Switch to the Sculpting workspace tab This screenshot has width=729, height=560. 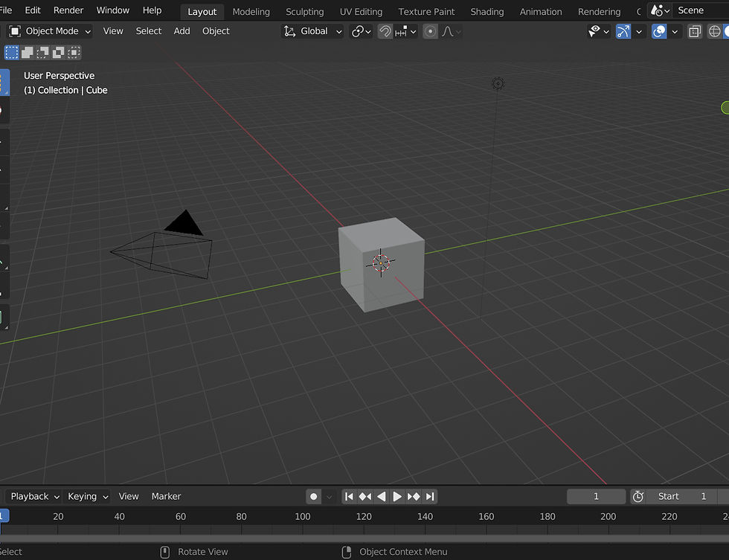[x=304, y=12]
